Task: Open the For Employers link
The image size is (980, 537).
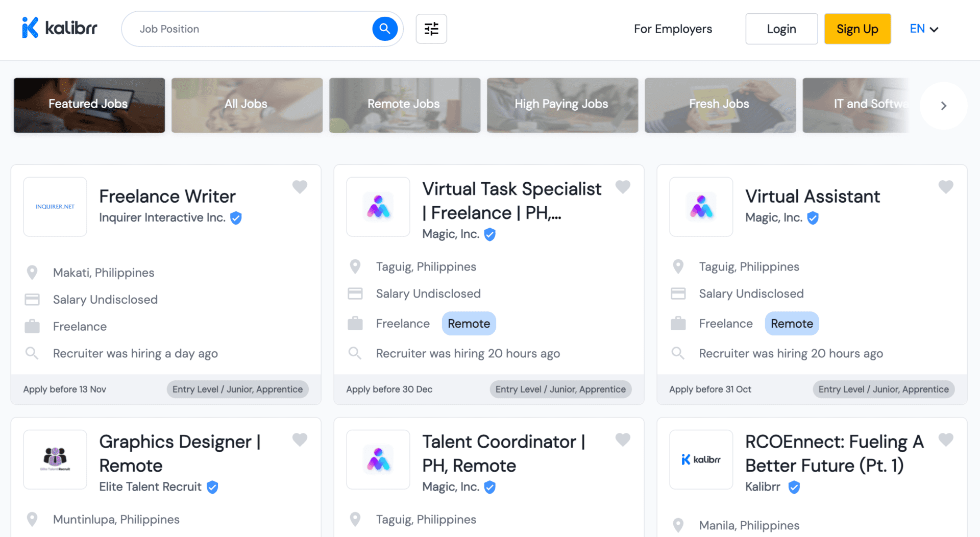Action: point(673,29)
